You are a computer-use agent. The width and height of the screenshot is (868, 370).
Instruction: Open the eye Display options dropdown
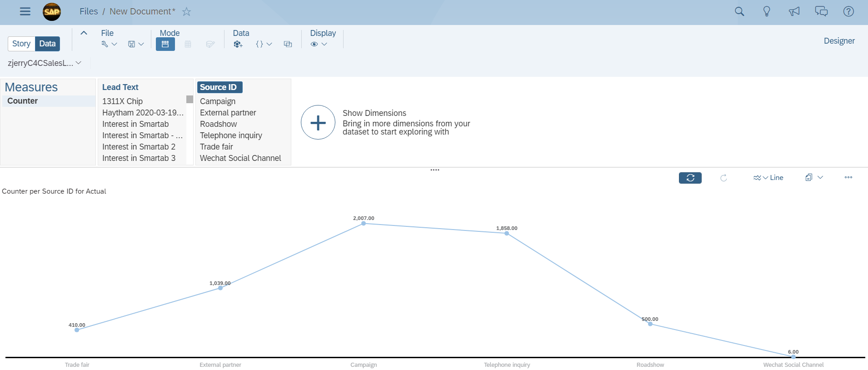(x=319, y=44)
